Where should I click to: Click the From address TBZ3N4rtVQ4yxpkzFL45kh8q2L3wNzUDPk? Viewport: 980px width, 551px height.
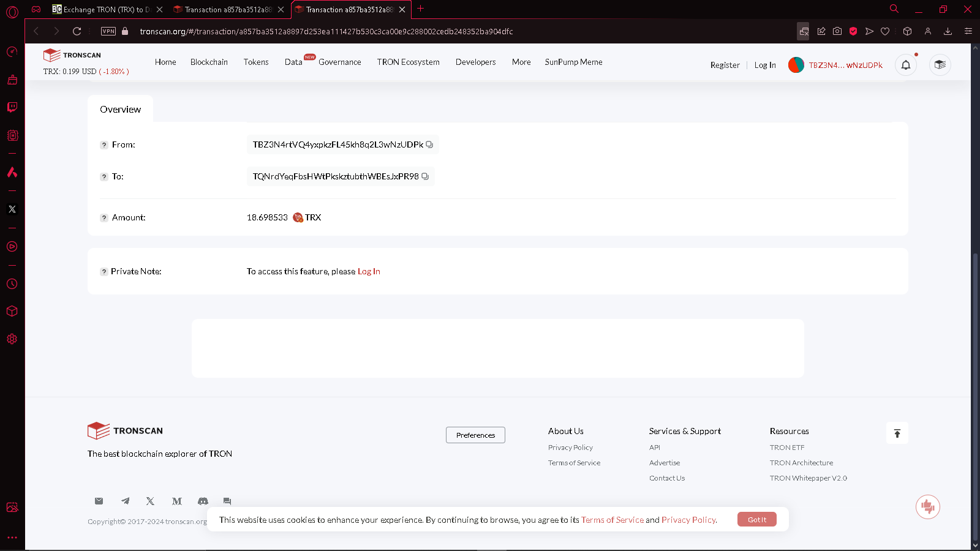[338, 144]
